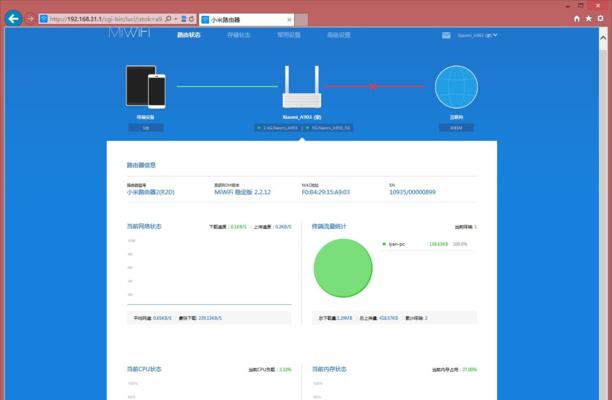The image size is (612, 400).
Task: Select the 2.4G Xiaomi Wi-Fi network label
Action: 278,128
